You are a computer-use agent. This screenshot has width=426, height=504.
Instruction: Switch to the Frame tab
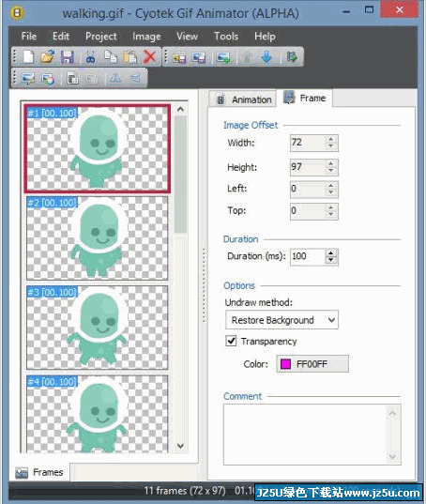(x=304, y=98)
